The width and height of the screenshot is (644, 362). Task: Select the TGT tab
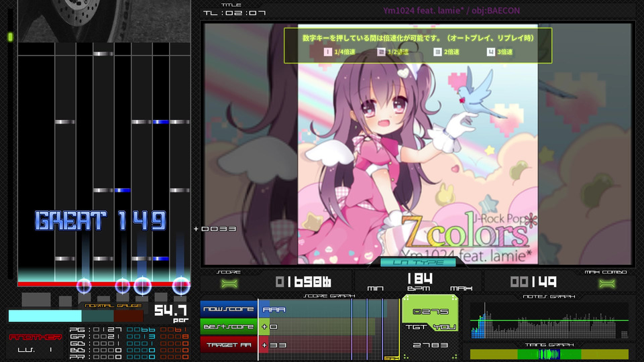coord(415,327)
